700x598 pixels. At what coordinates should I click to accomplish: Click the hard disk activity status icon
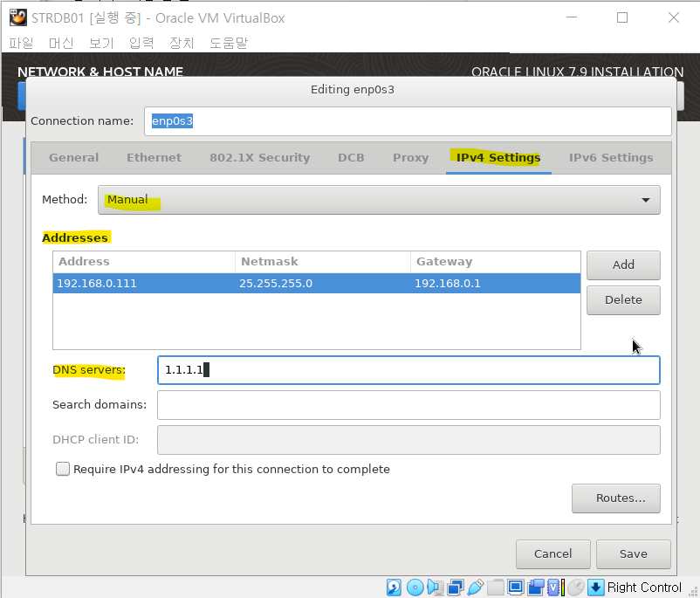click(394, 588)
